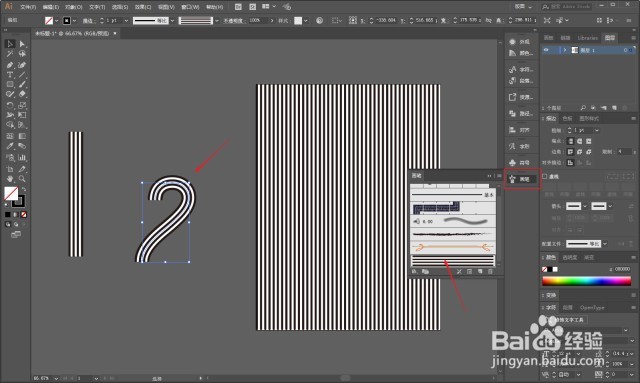
Task: Click the white swatch in color panel
Action: [x=555, y=269]
